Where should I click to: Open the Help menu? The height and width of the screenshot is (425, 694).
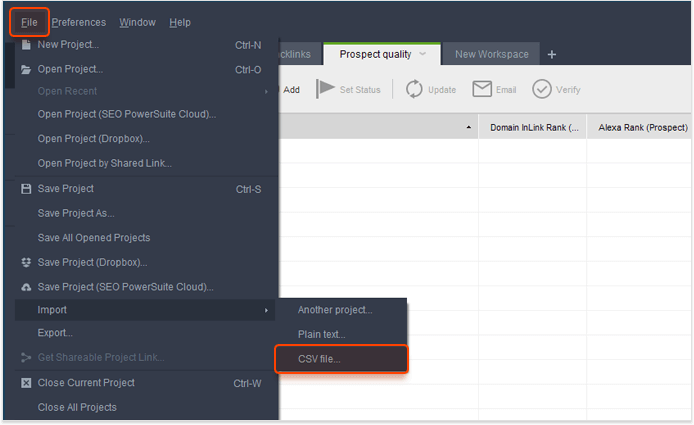click(180, 22)
